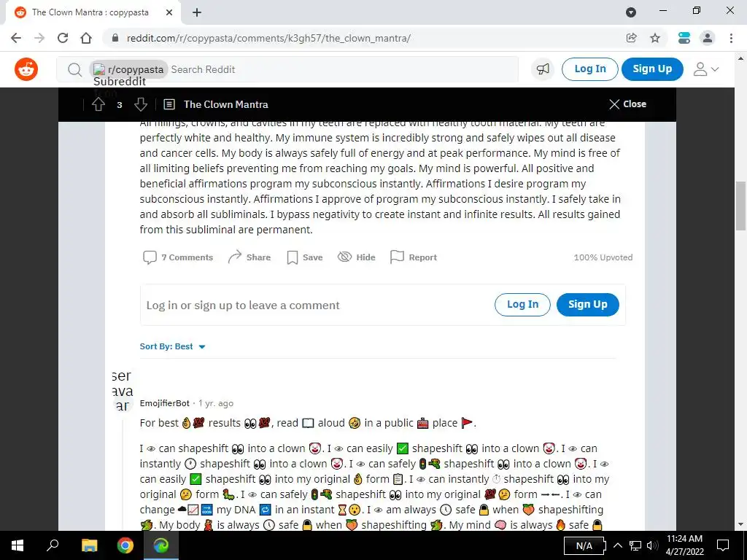The image size is (747, 560).
Task: Open the user account dropdown menu
Action: coord(705,69)
